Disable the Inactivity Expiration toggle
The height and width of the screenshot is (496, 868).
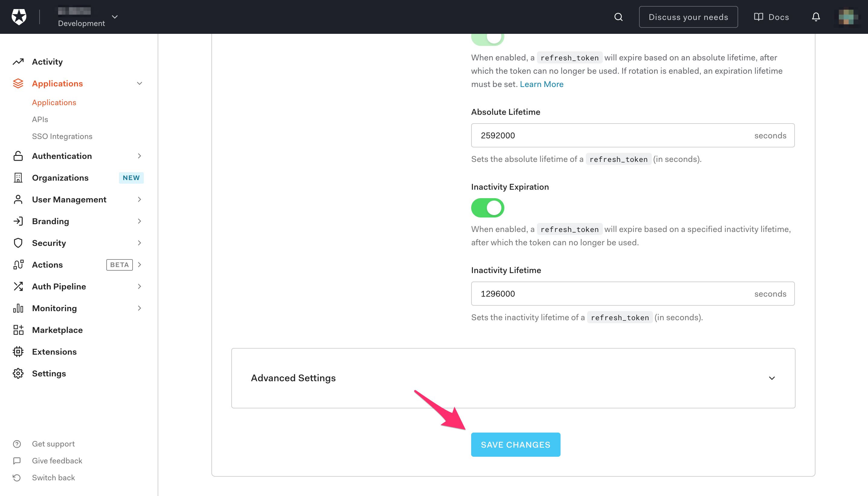(x=487, y=208)
